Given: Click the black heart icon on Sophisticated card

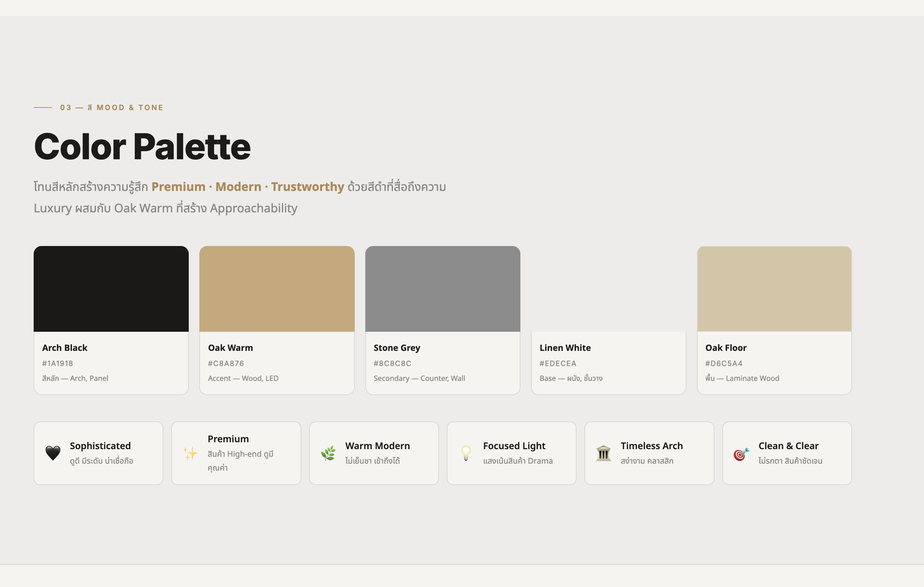Looking at the screenshot, I should tap(53, 453).
